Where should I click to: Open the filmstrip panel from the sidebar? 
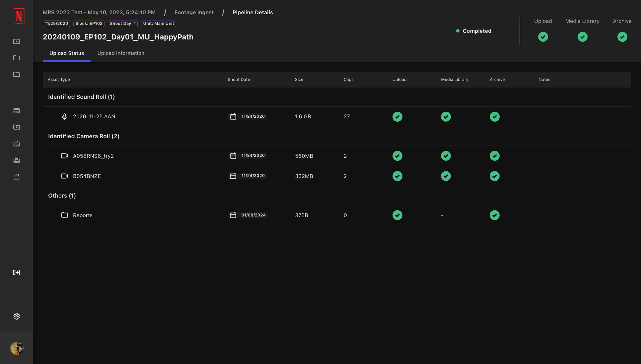[x=16, y=111]
